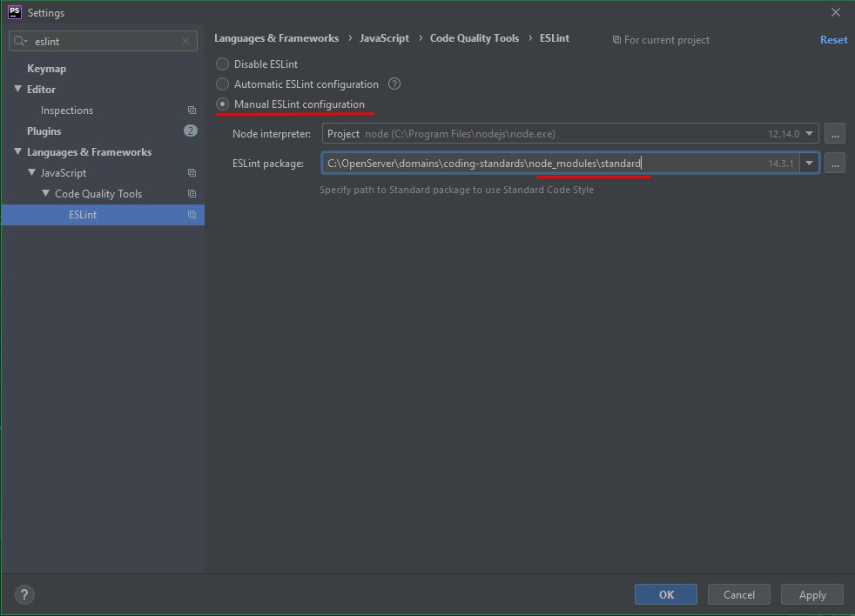Click the For current project icon
Viewport: 855px width, 616px height.
pos(616,40)
